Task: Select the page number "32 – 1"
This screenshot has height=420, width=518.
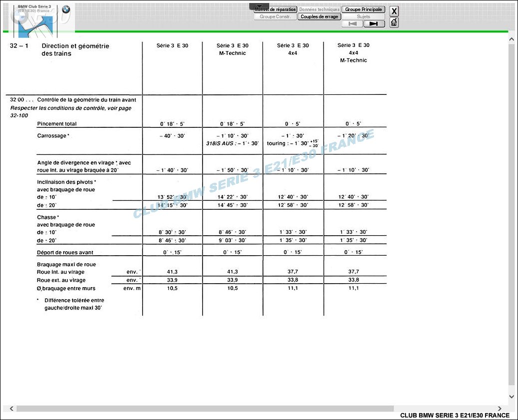Action: click(19, 46)
